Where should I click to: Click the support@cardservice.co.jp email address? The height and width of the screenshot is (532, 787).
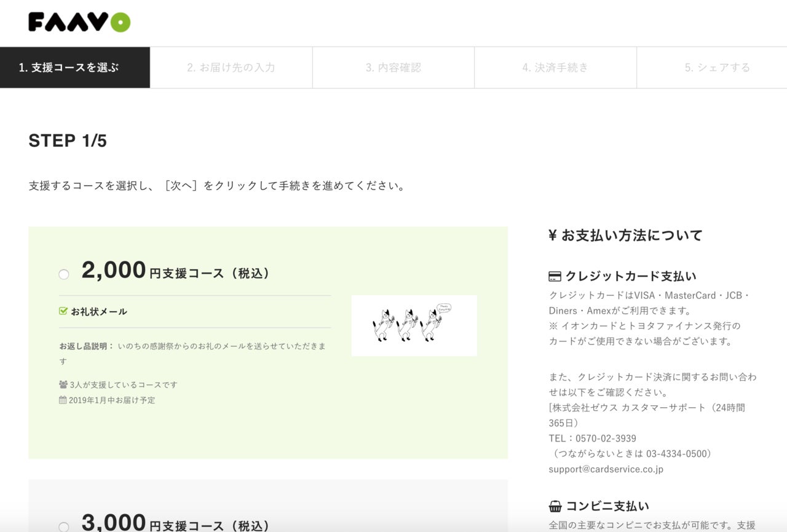point(606,469)
